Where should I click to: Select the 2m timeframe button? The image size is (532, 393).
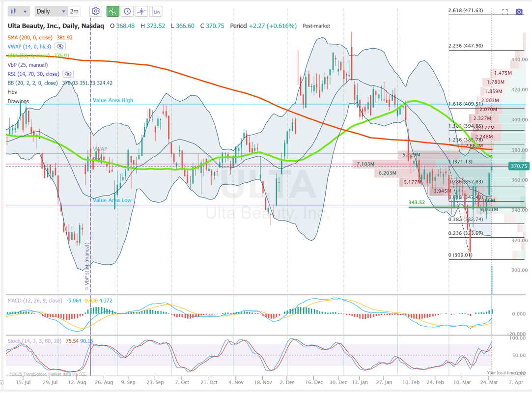pyautogui.click(x=74, y=11)
